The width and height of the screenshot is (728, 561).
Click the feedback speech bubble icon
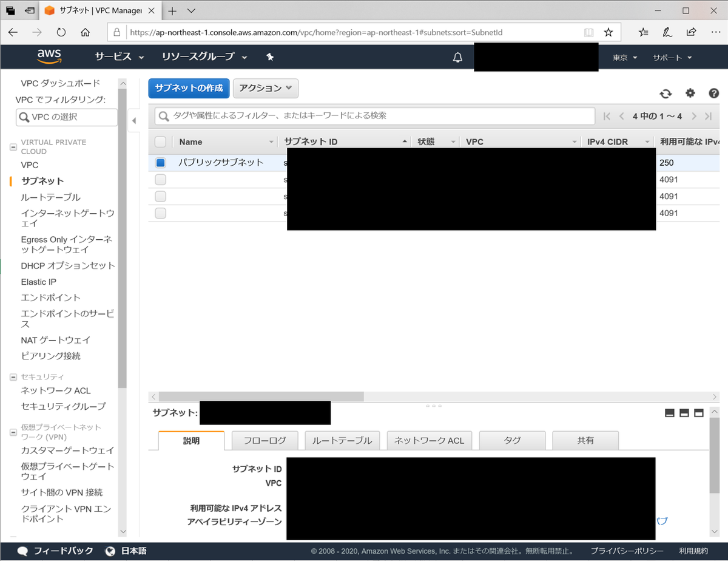coord(22,551)
